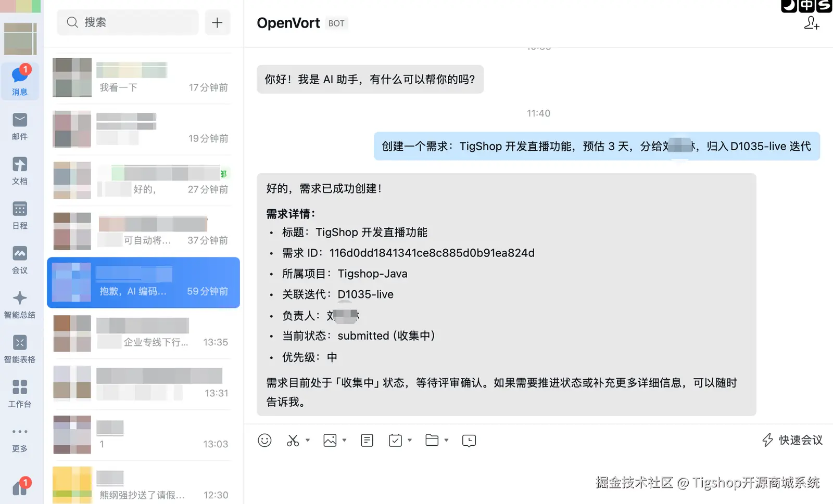Click the 11:40 timestamp
Viewport: 833px width, 504px height.
pos(538,113)
